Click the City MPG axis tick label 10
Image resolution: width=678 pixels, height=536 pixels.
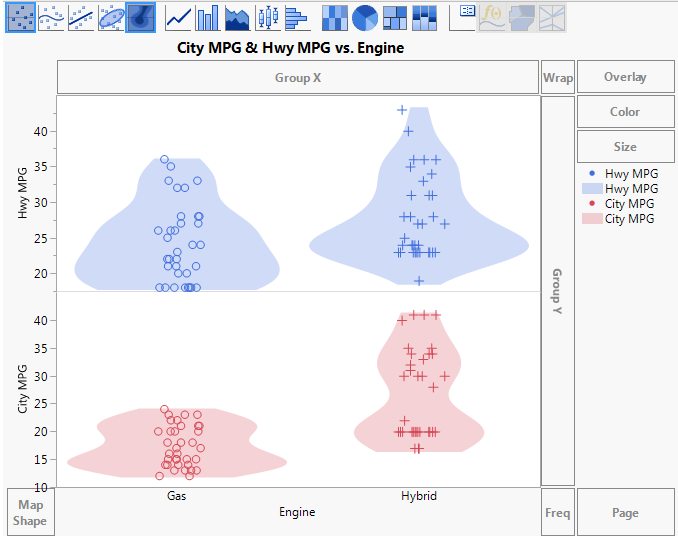pos(41,488)
